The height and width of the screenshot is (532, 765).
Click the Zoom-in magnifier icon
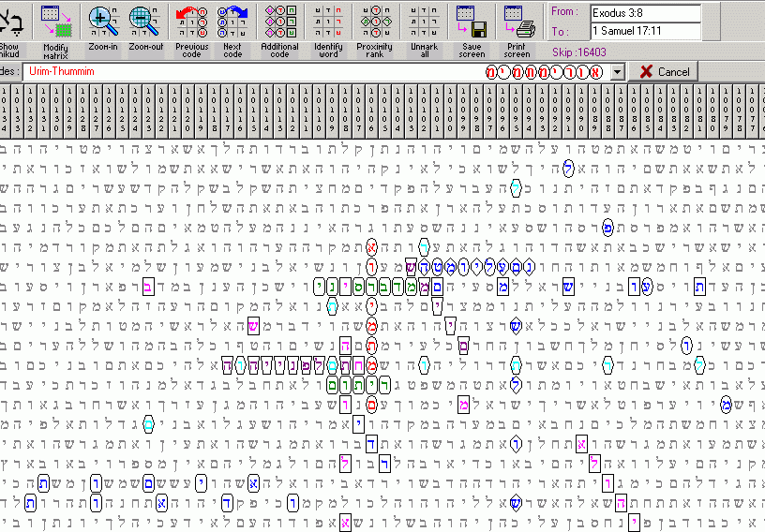(103, 22)
